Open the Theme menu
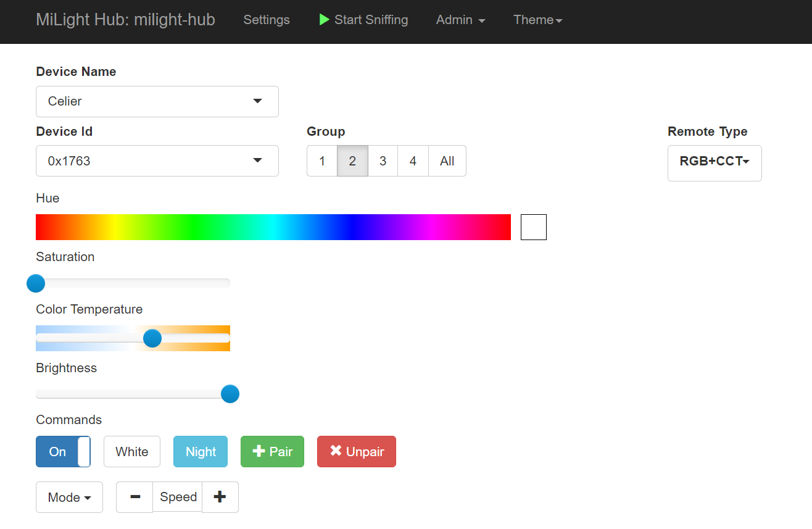The width and height of the screenshot is (812, 529). 537,20
